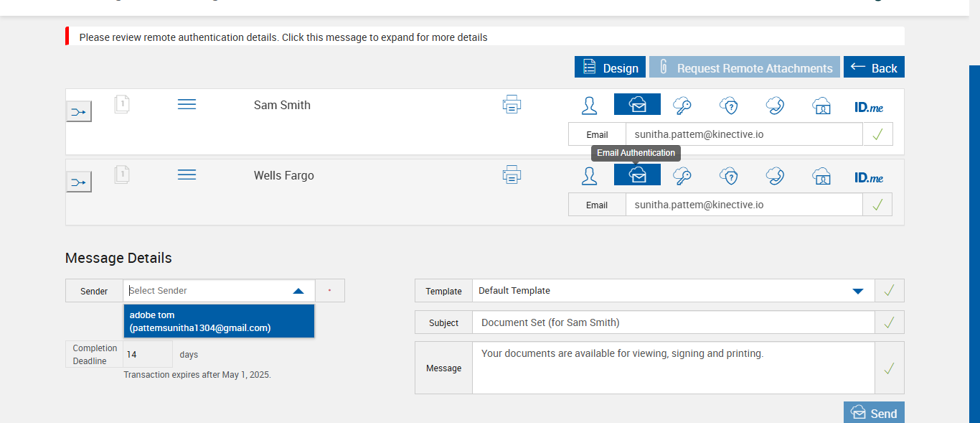Click the printer icon in Wells Fargo's row
Viewport: 980px width, 423px height.
(512, 175)
